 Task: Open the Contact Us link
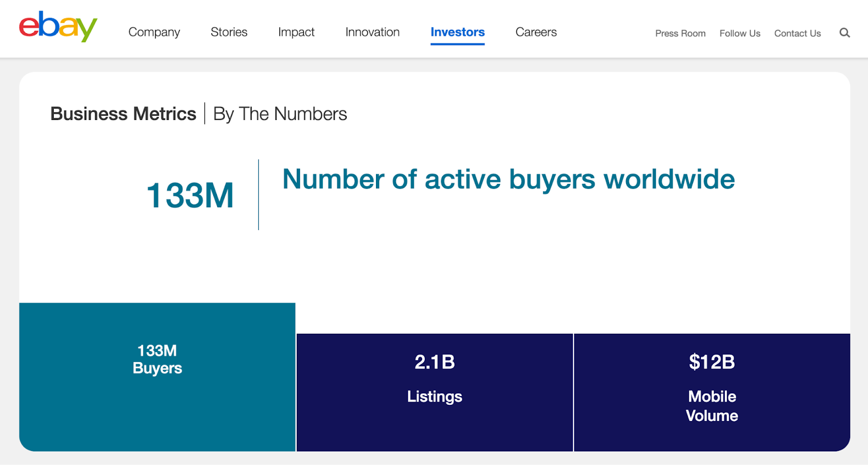(x=797, y=34)
